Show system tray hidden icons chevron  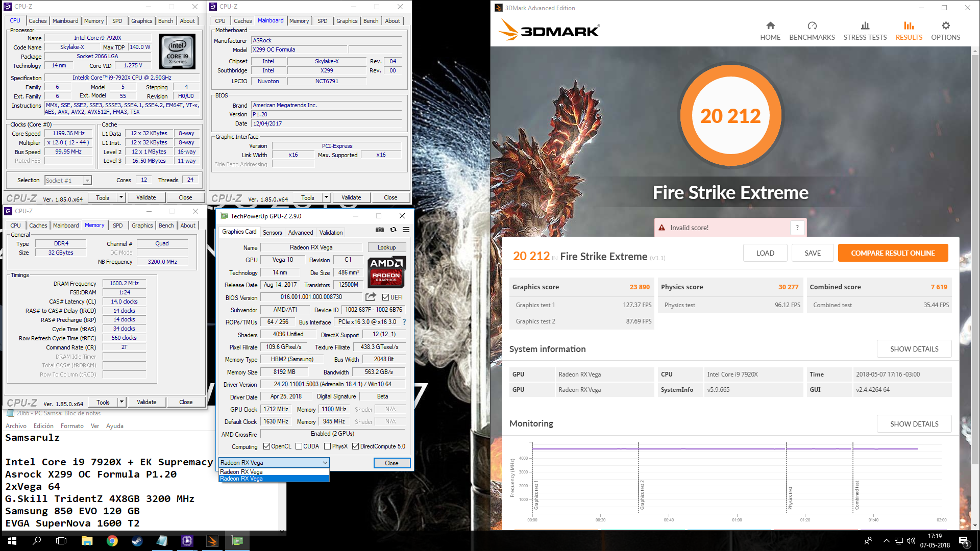[886, 541]
